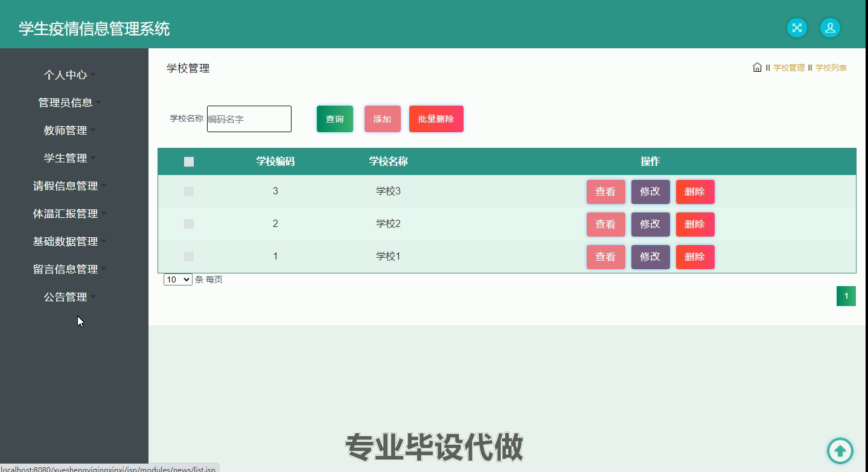Click the home icon in breadcrumb
The width and height of the screenshot is (868, 472).
pyautogui.click(x=757, y=68)
